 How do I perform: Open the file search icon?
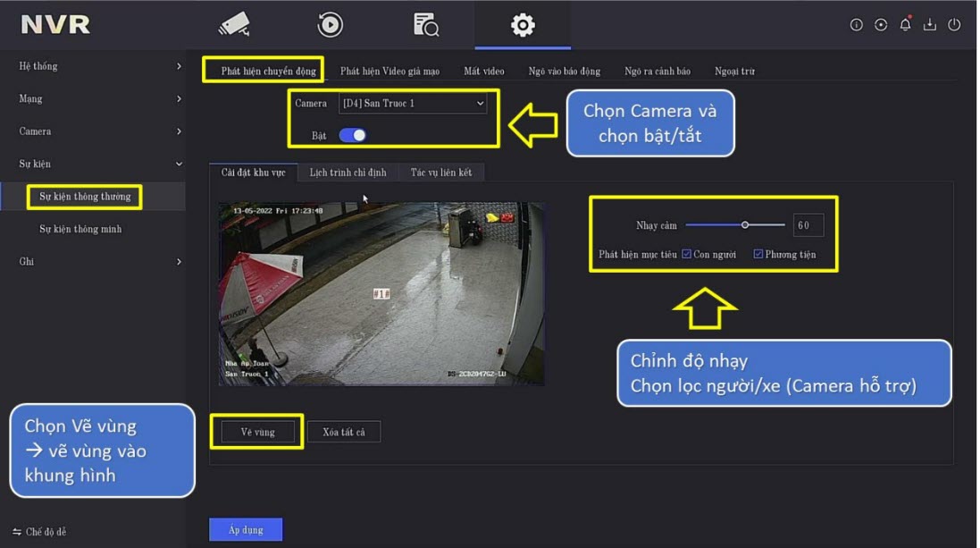point(426,24)
